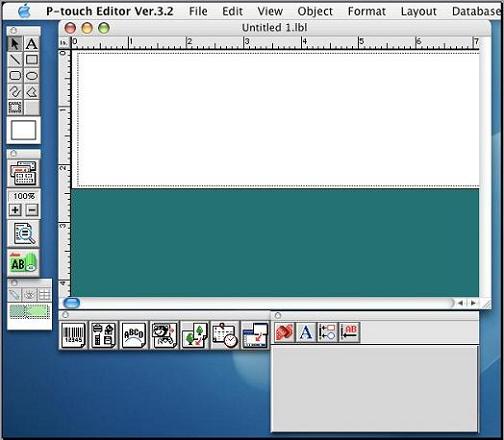Insert date and time calendar object
The image size is (504, 440).
225,335
